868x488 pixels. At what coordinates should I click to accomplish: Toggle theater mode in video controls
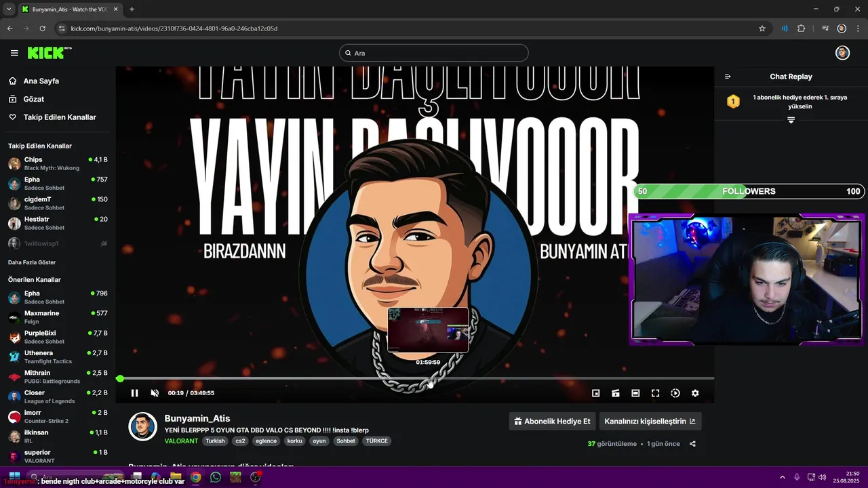[x=635, y=393]
